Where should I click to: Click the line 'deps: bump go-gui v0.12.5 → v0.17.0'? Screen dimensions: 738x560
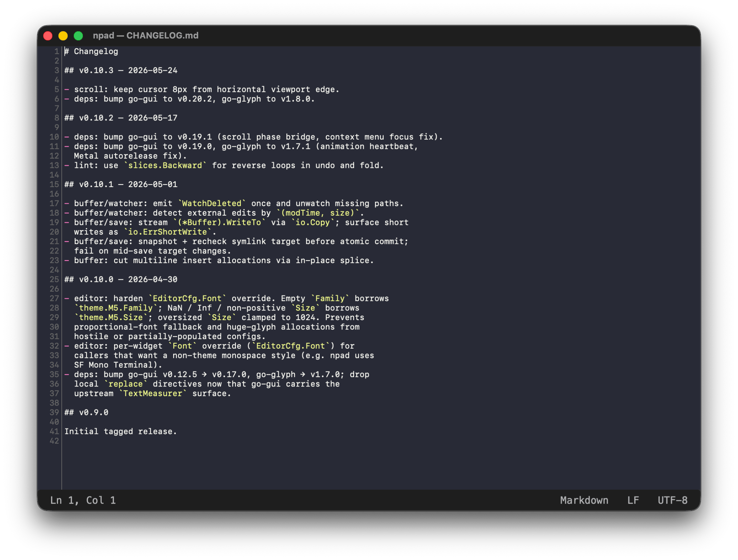[217, 375]
